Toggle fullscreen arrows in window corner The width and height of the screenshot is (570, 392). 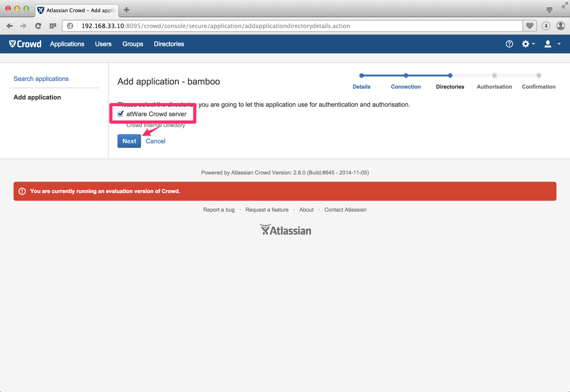(x=564, y=5)
